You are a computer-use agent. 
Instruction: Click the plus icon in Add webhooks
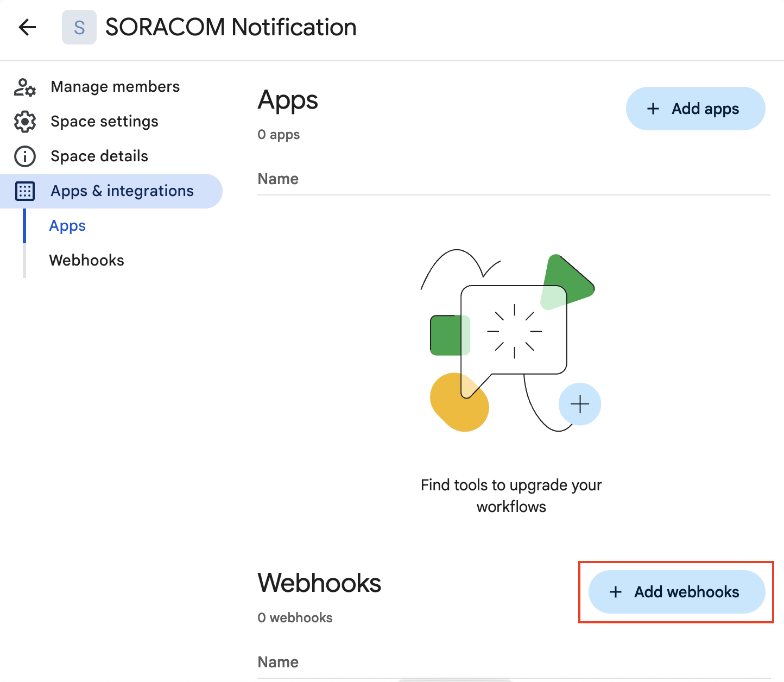click(616, 592)
